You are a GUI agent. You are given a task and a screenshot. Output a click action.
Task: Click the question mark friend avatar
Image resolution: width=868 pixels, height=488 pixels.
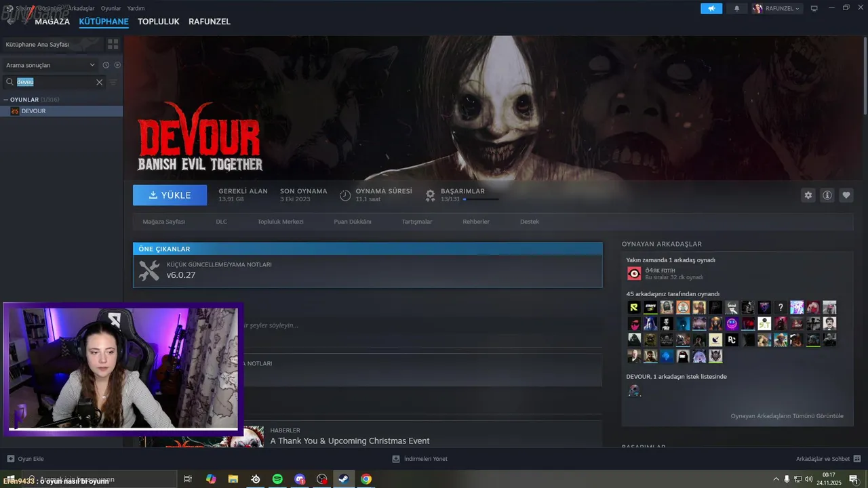coord(781,308)
